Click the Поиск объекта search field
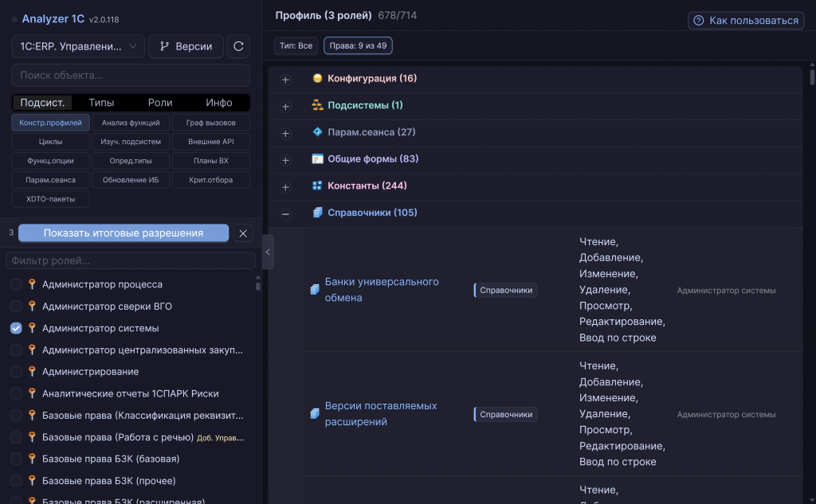Image resolution: width=816 pixels, height=504 pixels. 131,75
